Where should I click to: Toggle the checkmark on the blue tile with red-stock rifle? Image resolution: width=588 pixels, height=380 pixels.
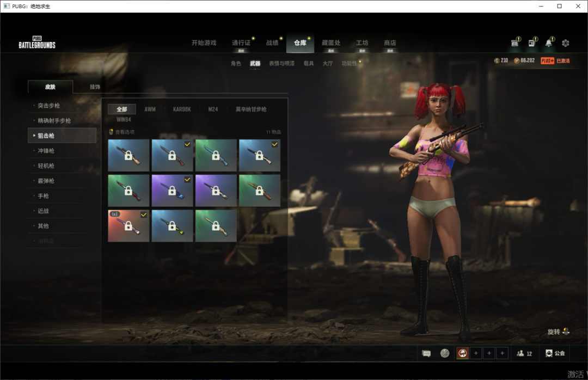(187, 144)
